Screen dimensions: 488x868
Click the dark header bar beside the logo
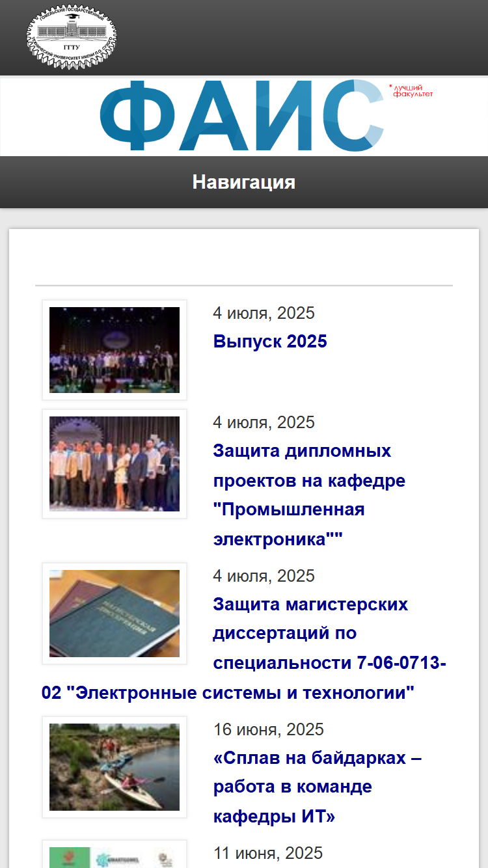point(303,38)
